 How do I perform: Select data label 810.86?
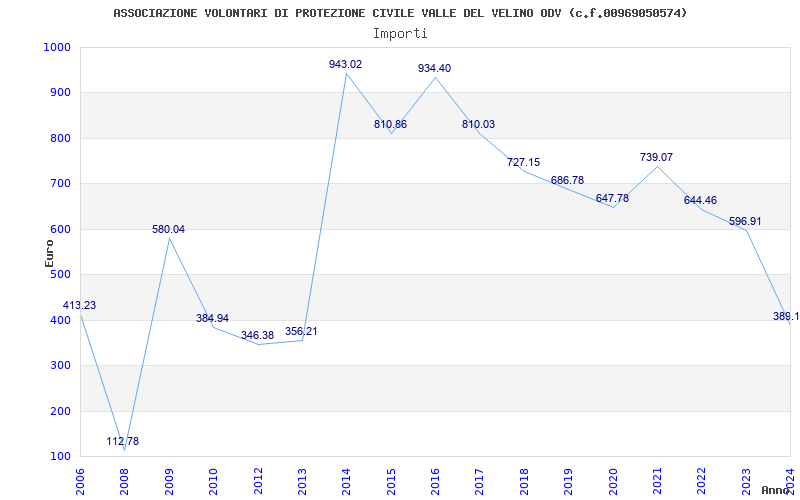tap(390, 124)
